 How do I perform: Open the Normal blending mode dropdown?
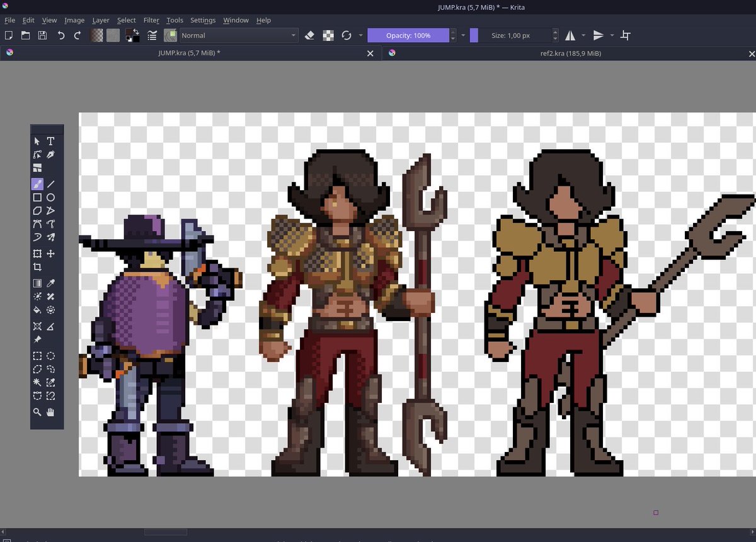pyautogui.click(x=239, y=35)
